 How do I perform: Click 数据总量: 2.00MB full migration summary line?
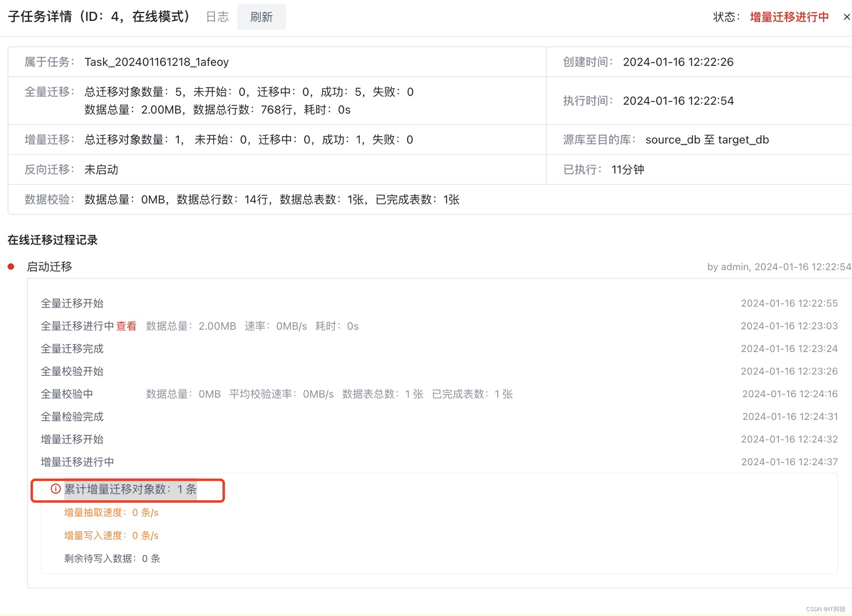click(x=217, y=110)
